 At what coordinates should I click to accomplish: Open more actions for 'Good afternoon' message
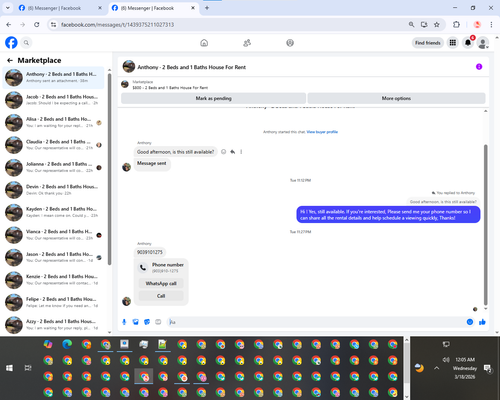click(241, 152)
